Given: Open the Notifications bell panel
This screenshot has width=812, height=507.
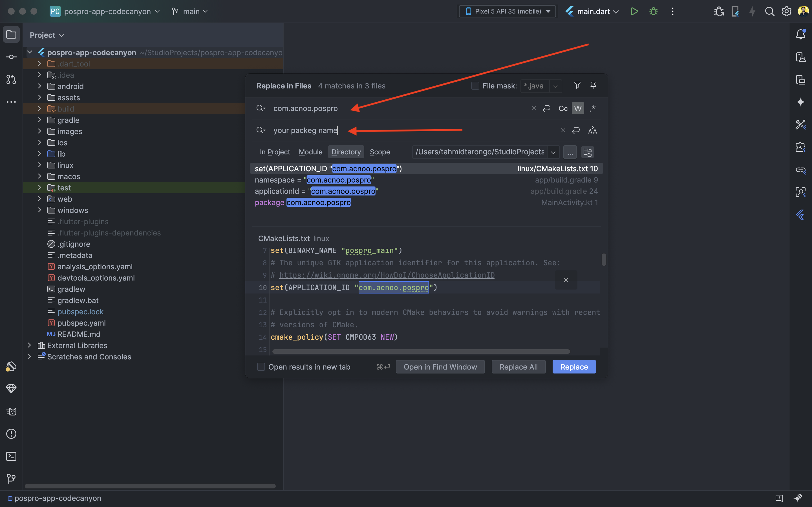Looking at the screenshot, I should [x=801, y=34].
